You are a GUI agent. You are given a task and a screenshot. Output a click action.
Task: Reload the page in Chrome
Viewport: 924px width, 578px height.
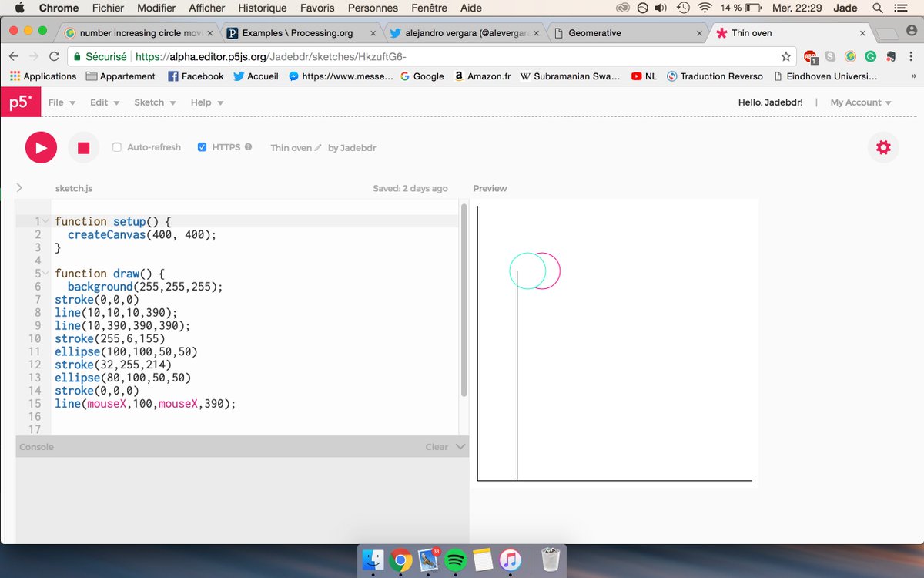pyautogui.click(x=54, y=56)
